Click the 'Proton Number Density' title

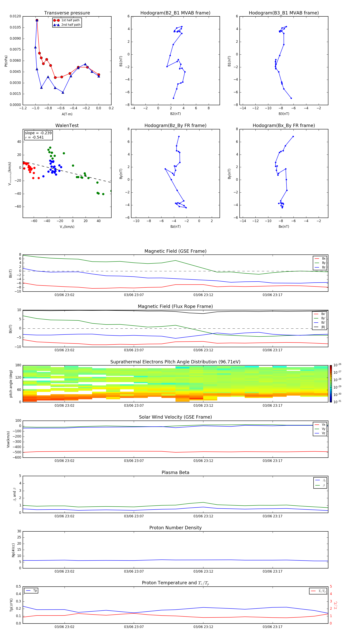(175, 528)
